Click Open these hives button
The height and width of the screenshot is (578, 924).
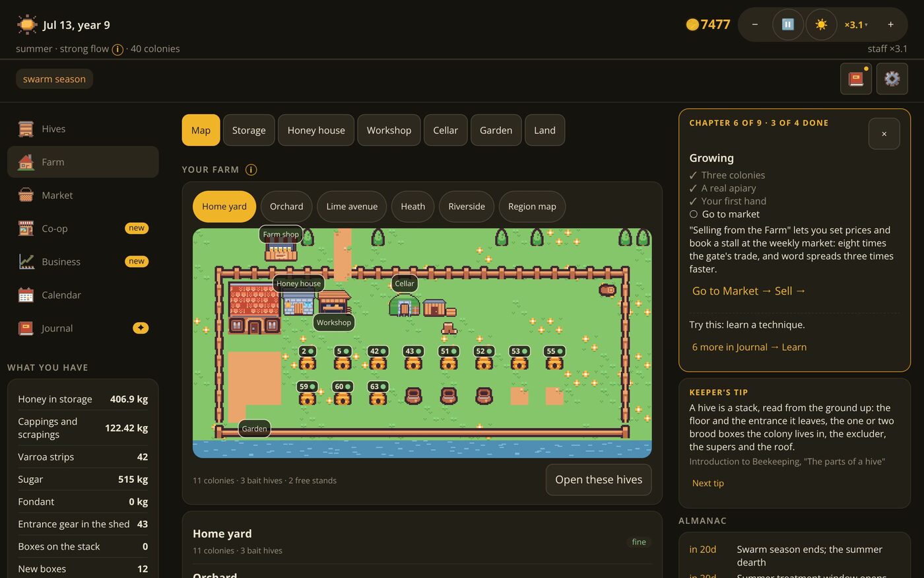click(599, 480)
